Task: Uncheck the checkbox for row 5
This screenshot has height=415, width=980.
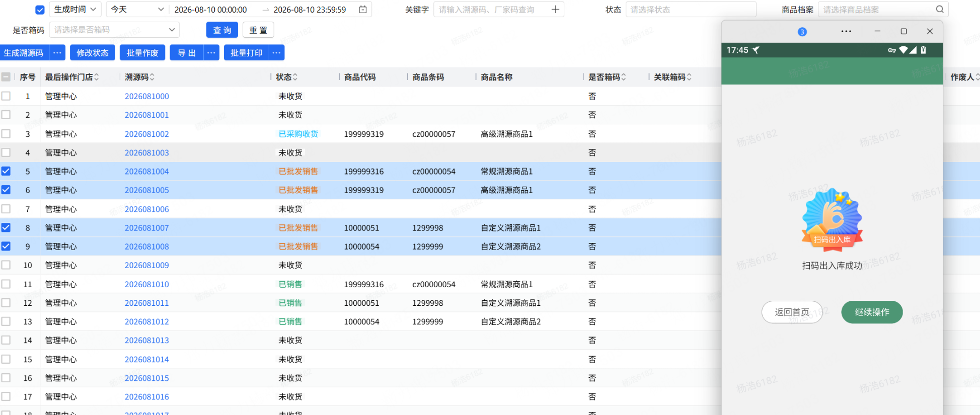Action: 6,171
